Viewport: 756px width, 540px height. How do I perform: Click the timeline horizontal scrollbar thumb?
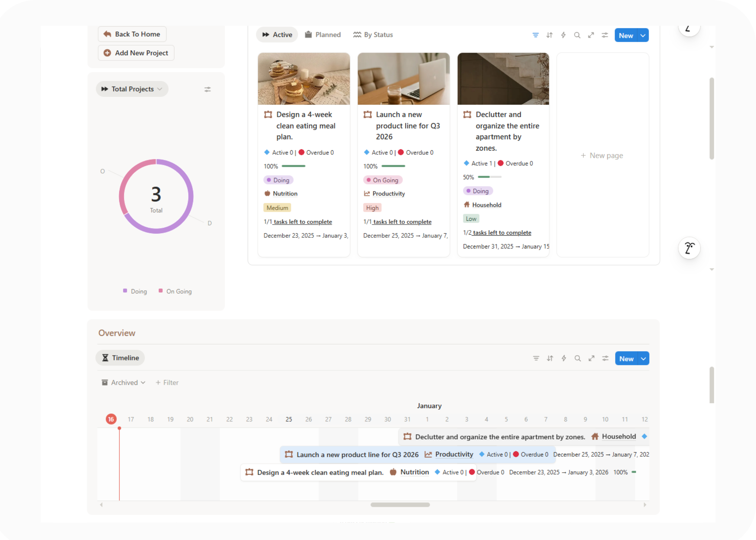click(400, 505)
